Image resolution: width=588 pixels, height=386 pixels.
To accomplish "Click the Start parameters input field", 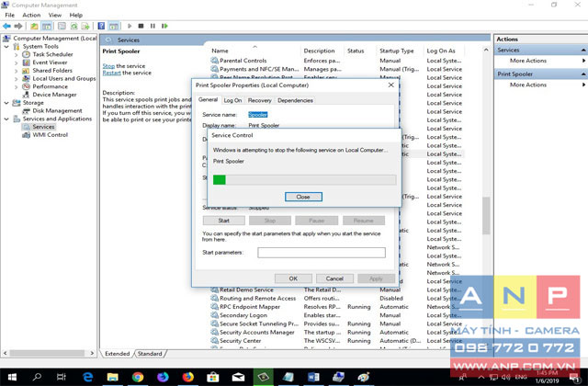I will (x=322, y=253).
